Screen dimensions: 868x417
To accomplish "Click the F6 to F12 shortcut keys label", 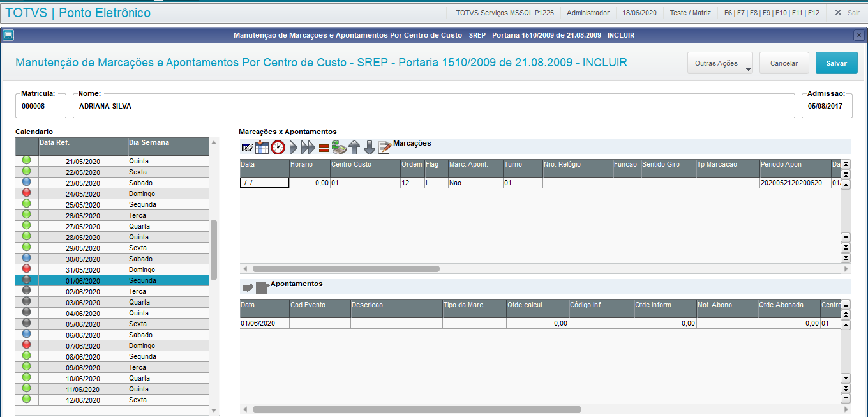I will pyautogui.click(x=772, y=13).
